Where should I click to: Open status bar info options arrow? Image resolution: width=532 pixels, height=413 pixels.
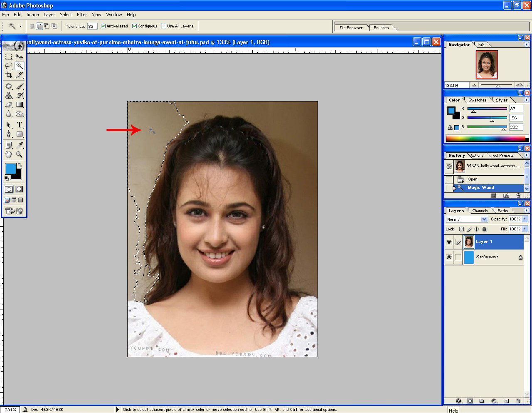tap(117, 410)
